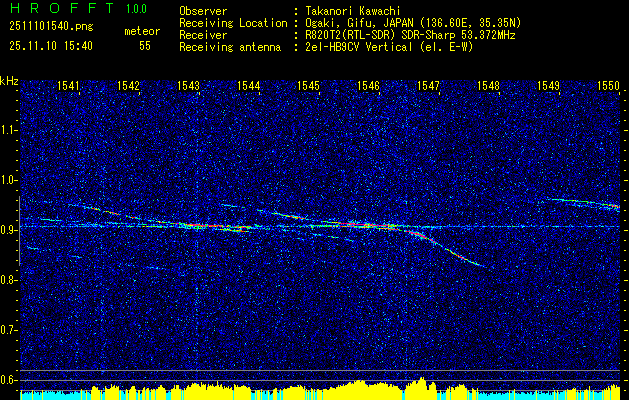Click the kHz axis unit label
The image size is (629, 400).
click(x=9, y=81)
